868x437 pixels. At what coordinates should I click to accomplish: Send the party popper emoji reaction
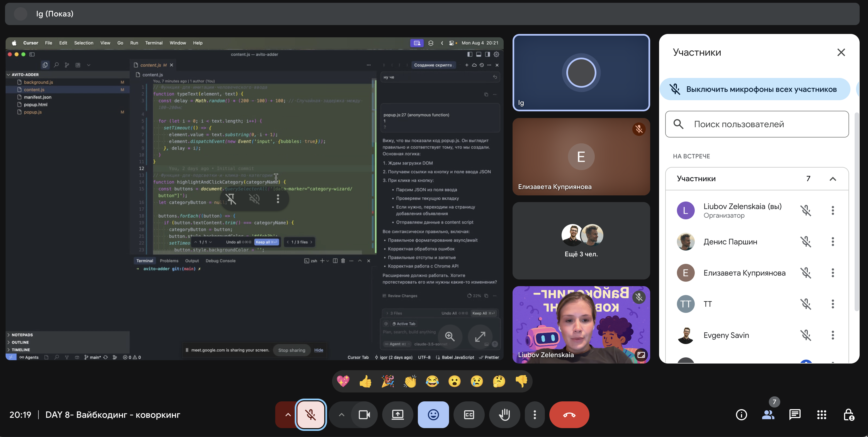[x=388, y=381]
